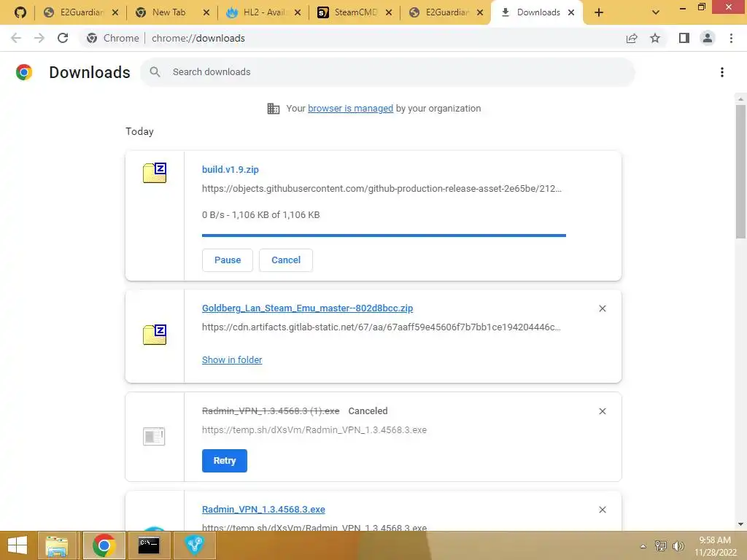Open Goldberg_Lan_Steam_Emu_master zip link

coord(307,308)
